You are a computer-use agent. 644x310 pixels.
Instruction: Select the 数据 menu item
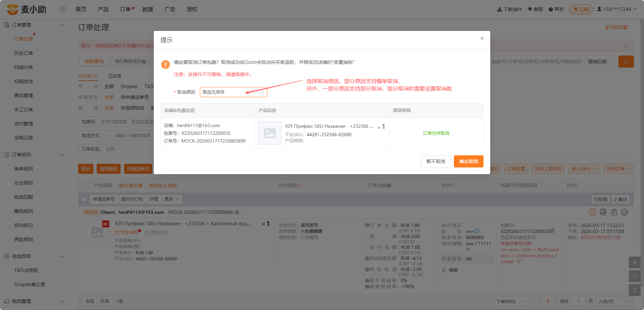pos(148,9)
